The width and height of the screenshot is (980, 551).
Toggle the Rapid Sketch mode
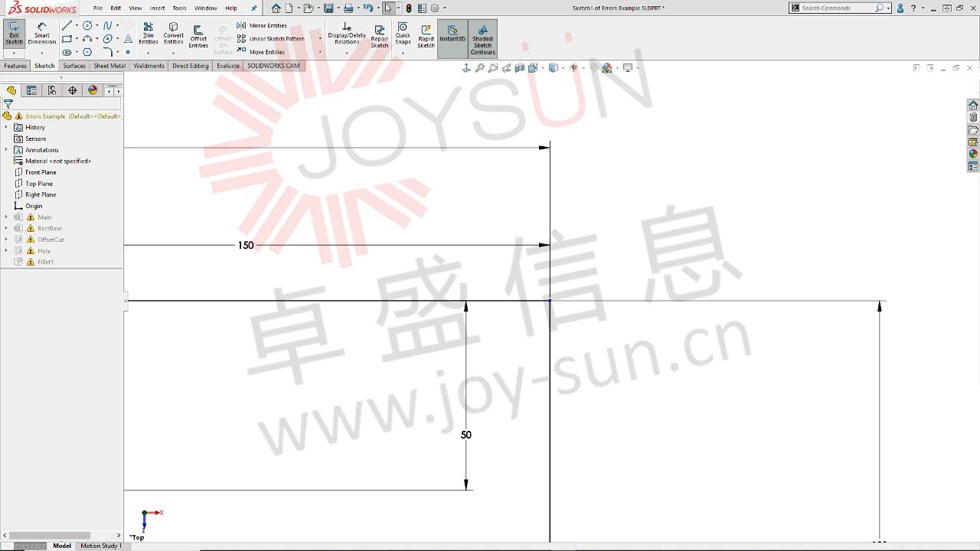(426, 35)
